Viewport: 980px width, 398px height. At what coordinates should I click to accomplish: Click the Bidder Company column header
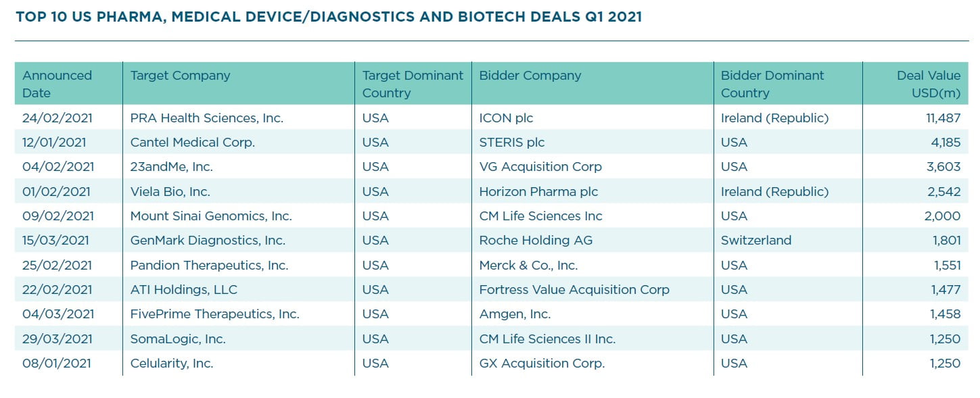click(530, 76)
